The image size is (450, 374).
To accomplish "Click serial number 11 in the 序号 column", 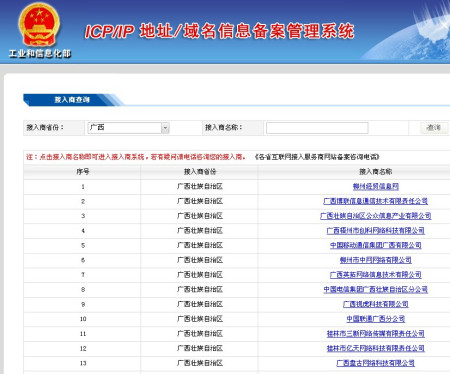I will pos(83,333).
